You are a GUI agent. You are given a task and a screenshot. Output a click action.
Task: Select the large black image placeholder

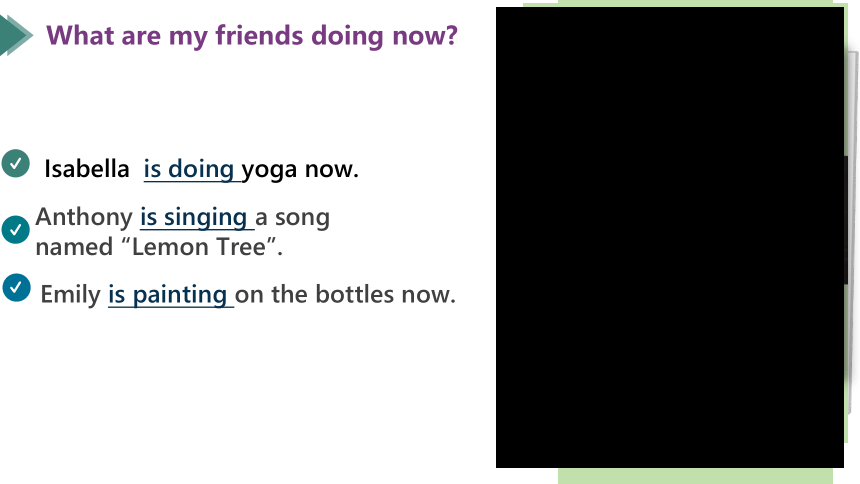[x=670, y=238]
